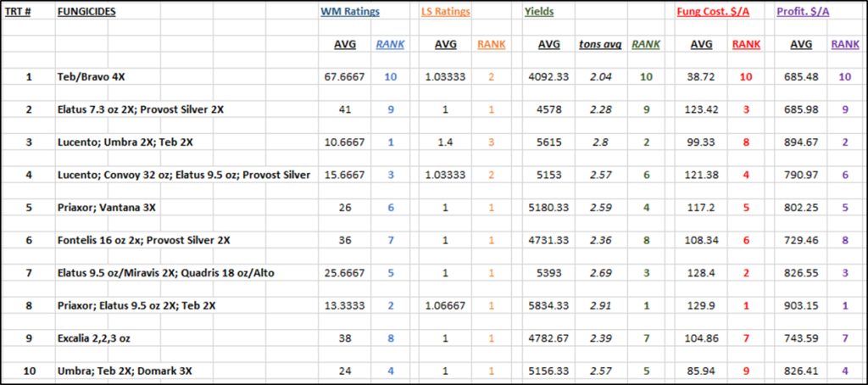This screenshot has height=385, width=868.
Task: Click fungicide cost 123.42
Action: [701, 109]
